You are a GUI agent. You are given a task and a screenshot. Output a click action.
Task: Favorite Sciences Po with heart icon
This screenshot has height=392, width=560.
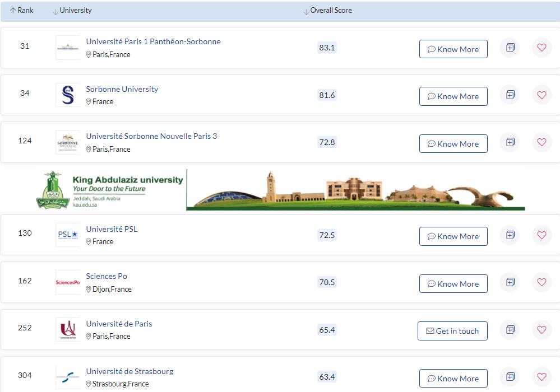click(542, 282)
